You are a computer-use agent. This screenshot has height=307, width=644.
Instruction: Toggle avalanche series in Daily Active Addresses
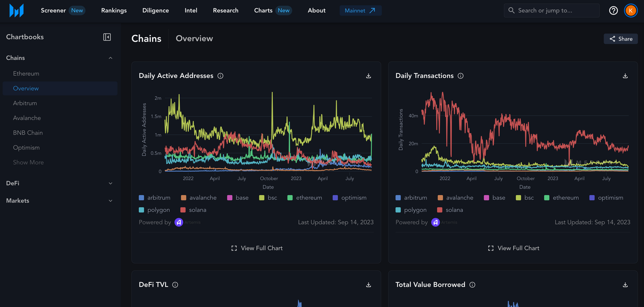point(199,198)
